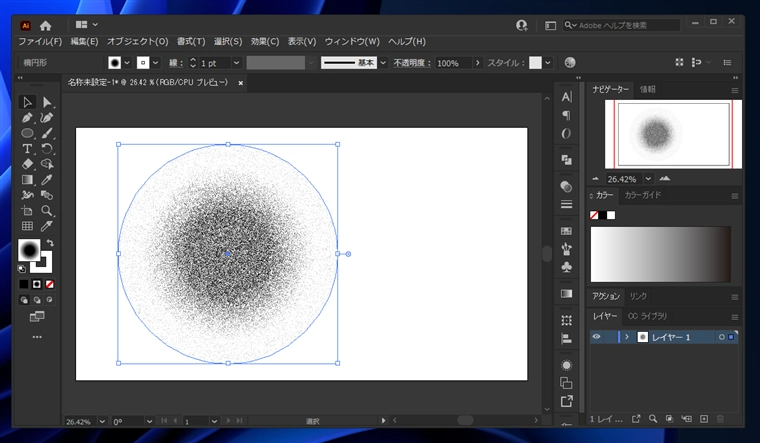Image resolution: width=760 pixels, height=443 pixels.
Task: Open fill color dropdown in control bar
Action: point(127,63)
